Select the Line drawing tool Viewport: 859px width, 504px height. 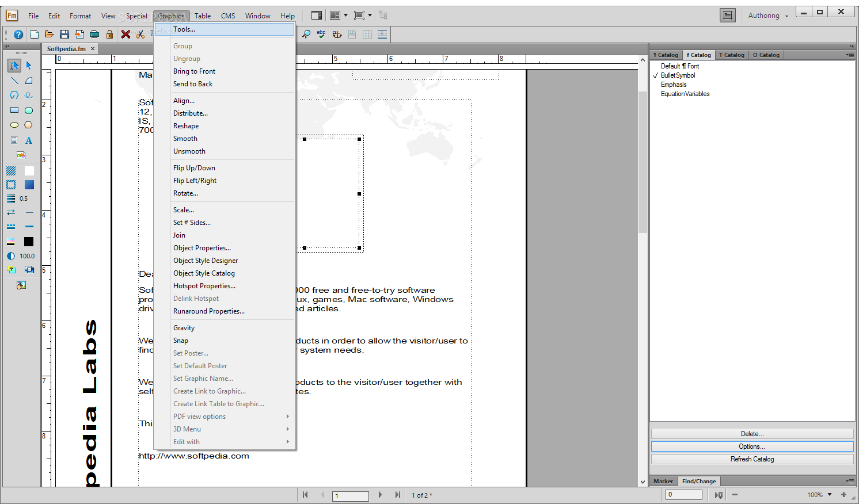(14, 81)
